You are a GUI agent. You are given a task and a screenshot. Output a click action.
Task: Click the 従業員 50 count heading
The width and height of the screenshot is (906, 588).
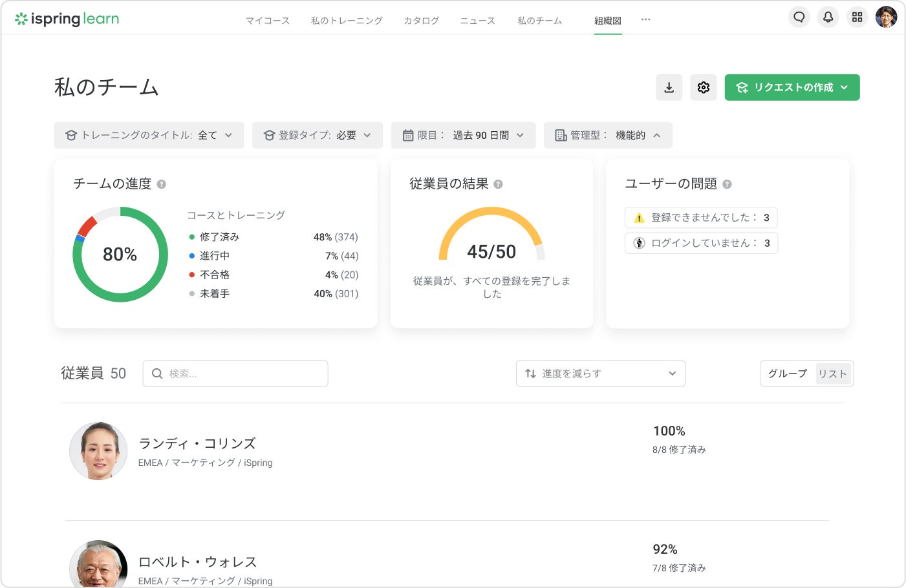click(x=93, y=373)
